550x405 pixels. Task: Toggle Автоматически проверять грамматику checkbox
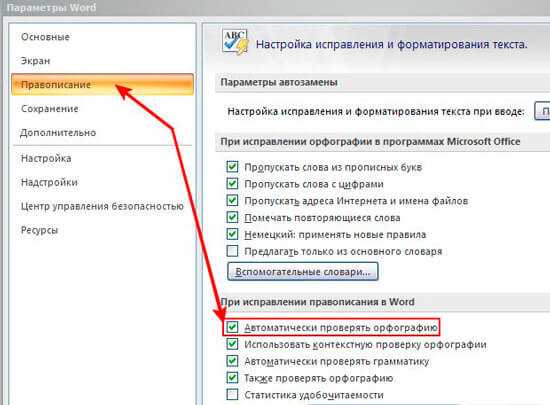(x=232, y=361)
